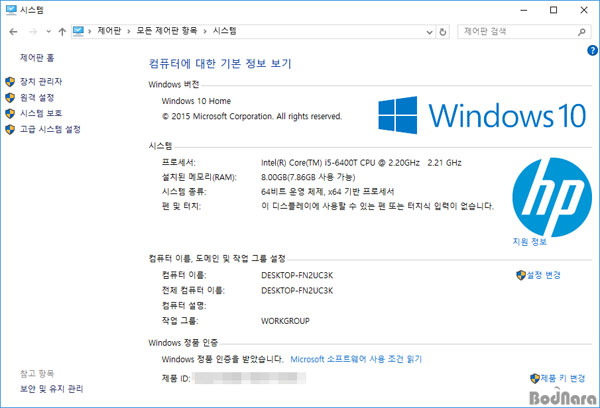Image resolution: width=600 pixels, height=408 pixels.
Task: Select 제어판 in the breadcrumb path
Action: pos(109,31)
